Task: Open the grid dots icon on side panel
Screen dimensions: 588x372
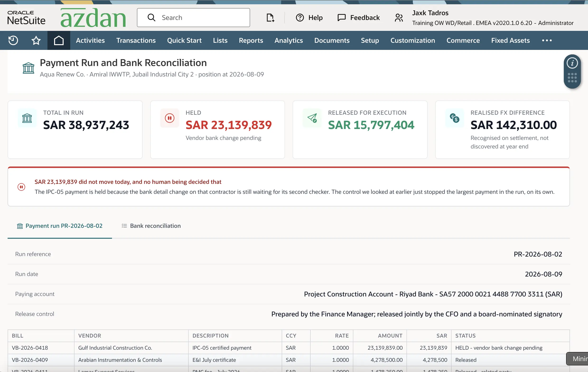Action: 572,78
